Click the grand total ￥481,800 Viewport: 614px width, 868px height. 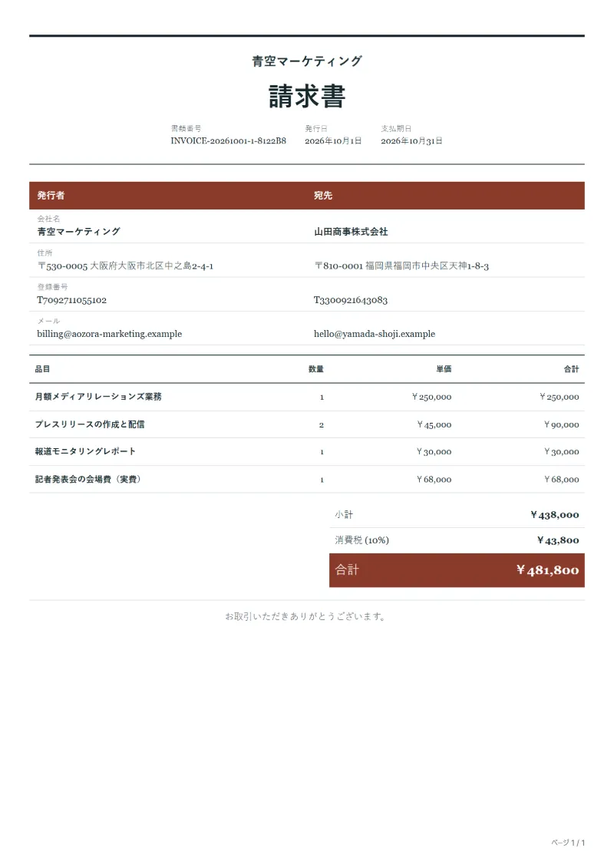coord(547,570)
